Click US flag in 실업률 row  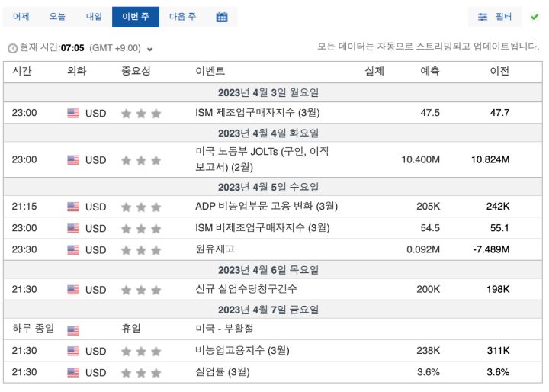tap(73, 373)
